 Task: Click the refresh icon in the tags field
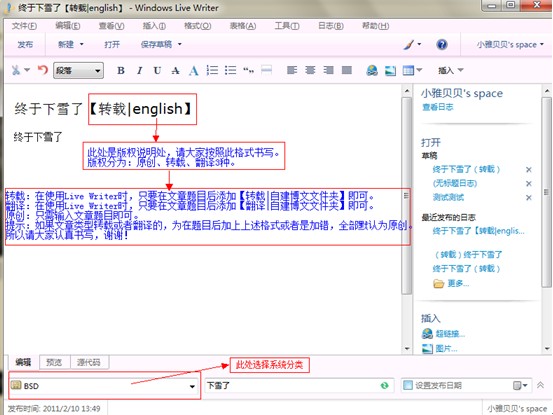384,385
